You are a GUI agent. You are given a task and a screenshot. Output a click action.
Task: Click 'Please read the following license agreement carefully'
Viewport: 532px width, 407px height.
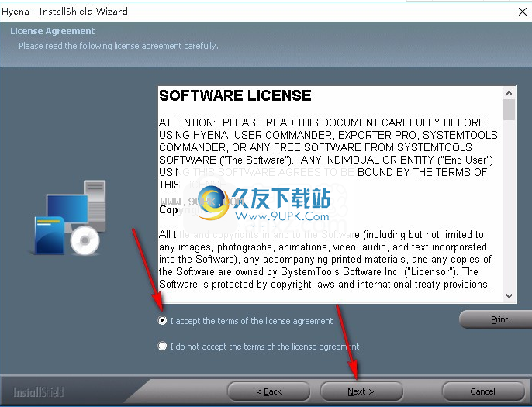coord(119,46)
